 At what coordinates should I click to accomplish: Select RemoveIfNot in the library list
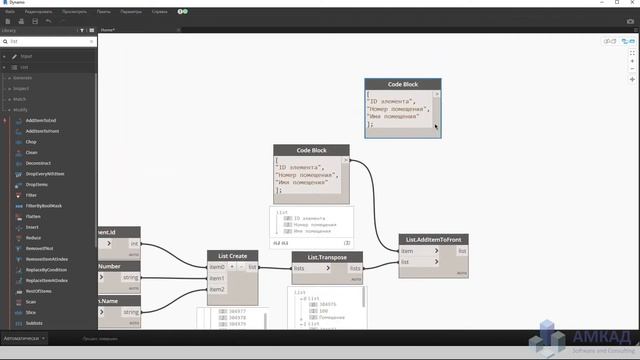pyautogui.click(x=39, y=249)
